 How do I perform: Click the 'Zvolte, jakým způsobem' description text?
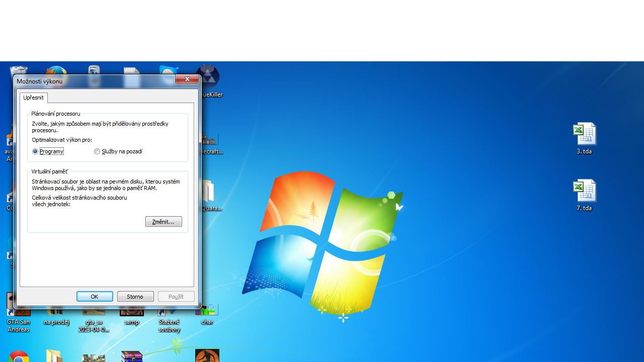pyautogui.click(x=100, y=127)
